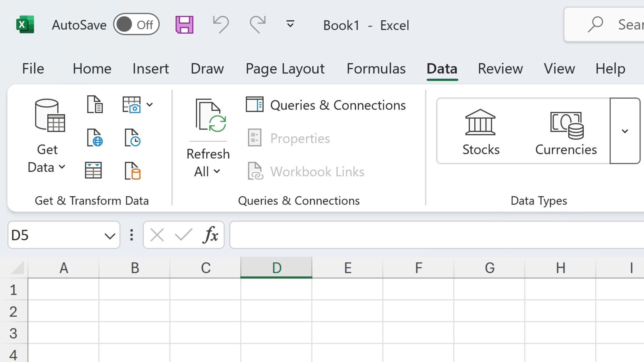
Task: Open Recent Sources
Action: (133, 138)
